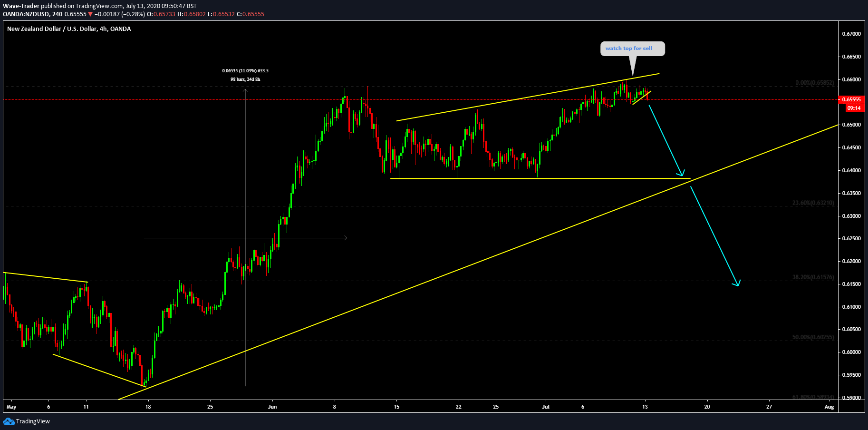The image size is (868, 430).
Task: Click the open value O:0.65733
Action: [x=161, y=14]
